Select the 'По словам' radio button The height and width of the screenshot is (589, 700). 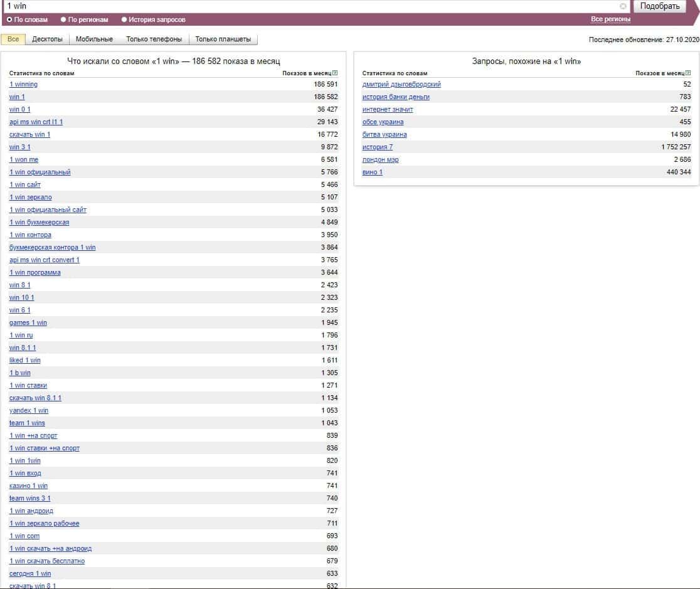(9, 20)
